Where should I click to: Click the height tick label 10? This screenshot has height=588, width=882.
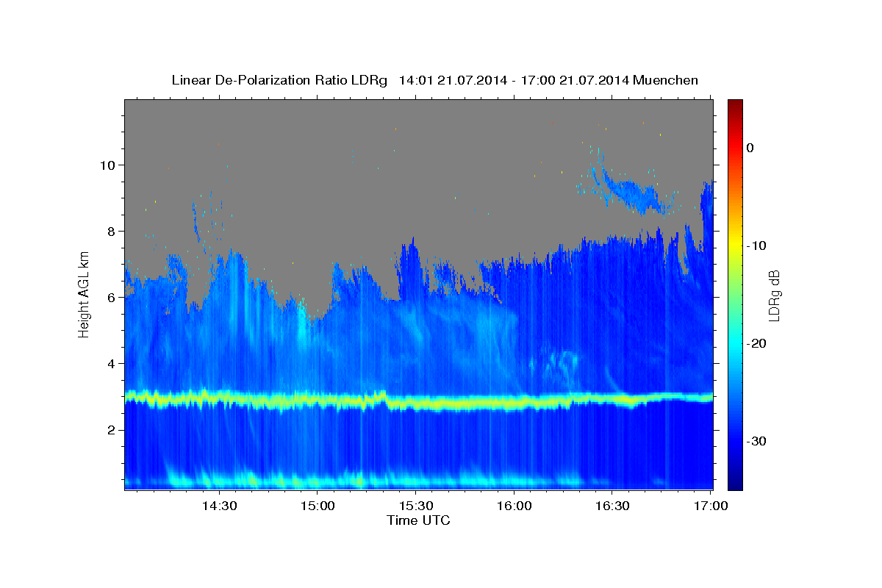pos(108,165)
